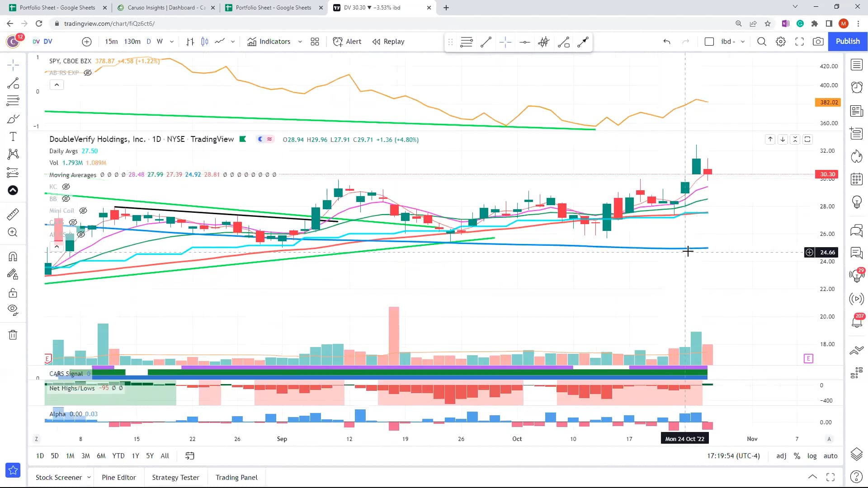Screen dimensions: 868x488
Task: Select the Measure ruler tool
Action: (13, 214)
